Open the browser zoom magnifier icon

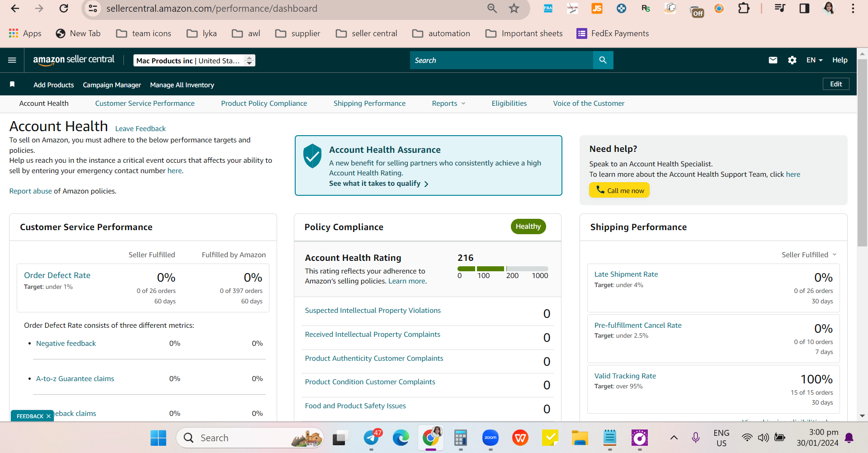492,9
